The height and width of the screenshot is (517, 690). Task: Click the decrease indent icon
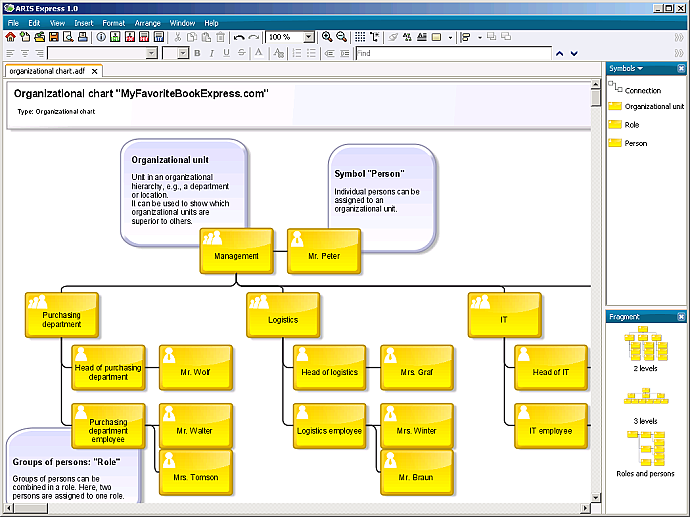pyautogui.click(x=329, y=53)
